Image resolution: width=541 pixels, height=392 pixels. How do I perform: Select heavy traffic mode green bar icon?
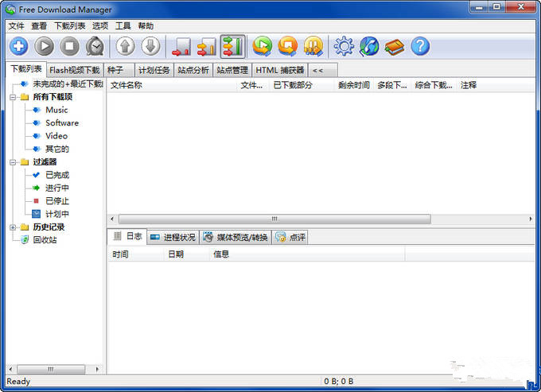pos(233,47)
